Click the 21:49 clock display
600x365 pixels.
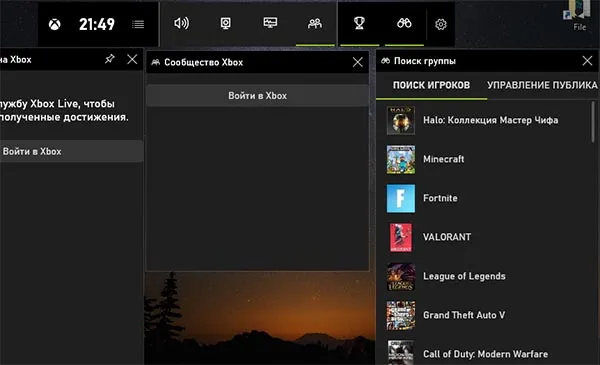[97, 24]
